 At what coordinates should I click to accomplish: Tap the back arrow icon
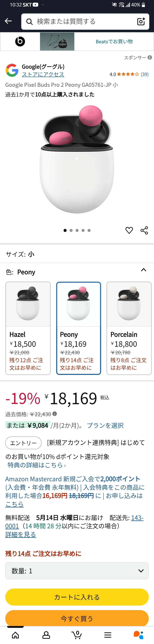point(8,21)
